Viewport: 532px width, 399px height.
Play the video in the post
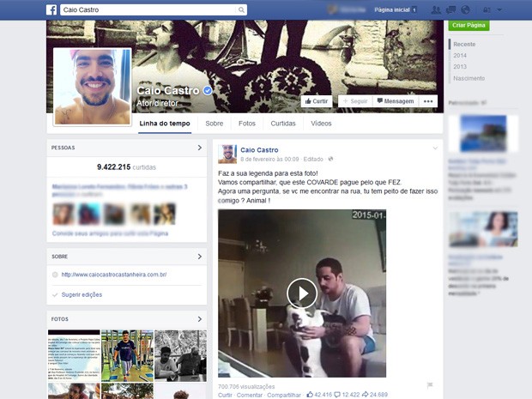300,293
